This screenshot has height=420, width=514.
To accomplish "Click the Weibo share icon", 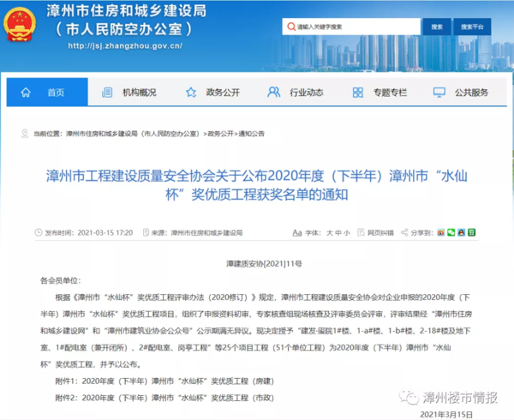I will [x=439, y=232].
